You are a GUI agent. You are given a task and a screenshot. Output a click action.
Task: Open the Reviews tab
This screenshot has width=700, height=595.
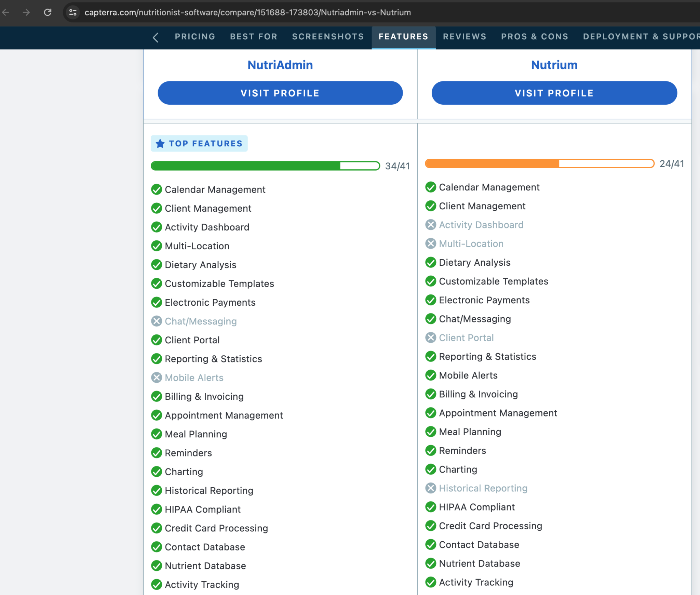coord(464,37)
